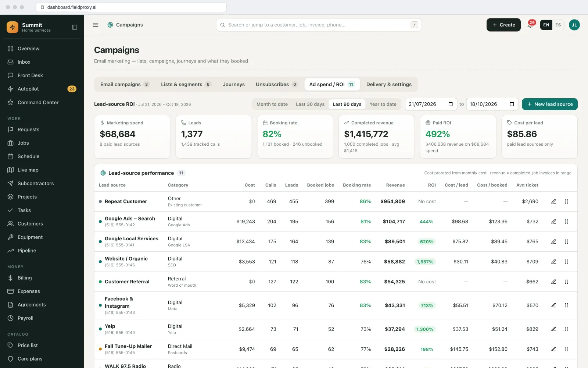Open Payroll in sidebar
This screenshot has width=588, height=368.
42,318
